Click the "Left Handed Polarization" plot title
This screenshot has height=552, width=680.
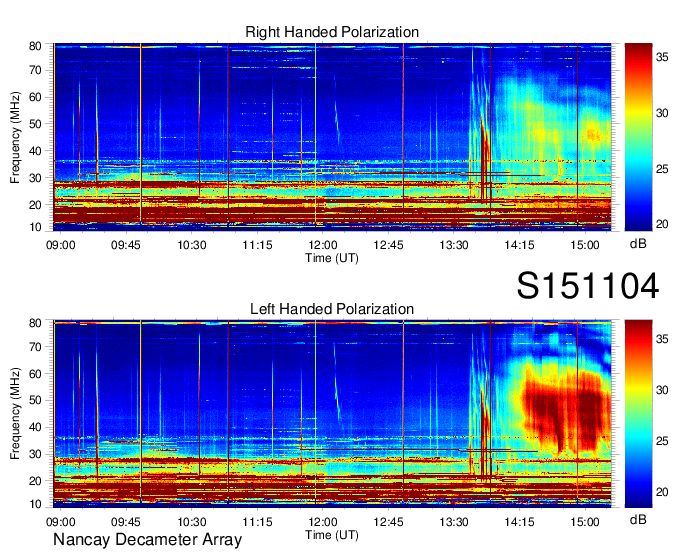point(332,309)
